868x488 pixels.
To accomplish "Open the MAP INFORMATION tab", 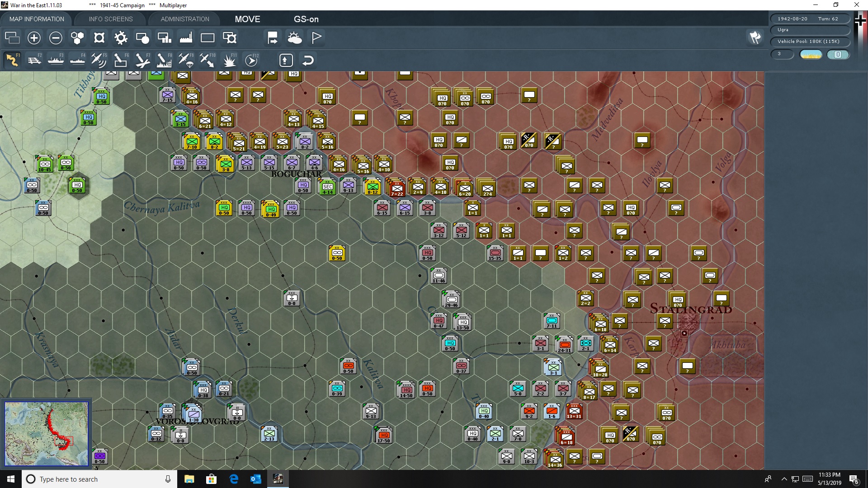I will point(37,19).
